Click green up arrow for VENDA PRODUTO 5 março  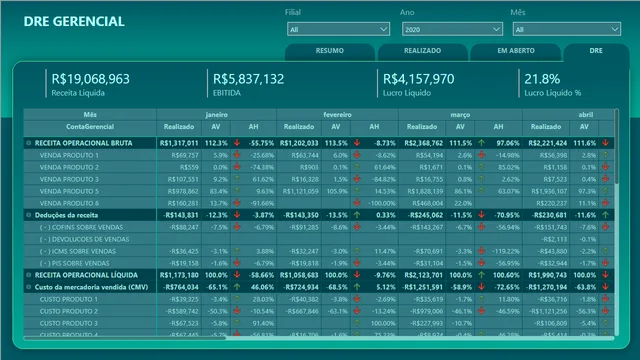(482, 191)
